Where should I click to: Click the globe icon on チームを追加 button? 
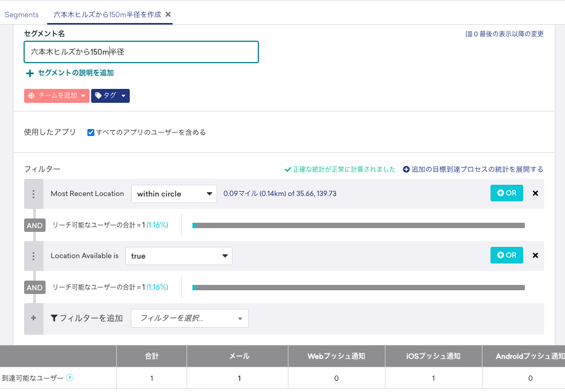point(32,95)
